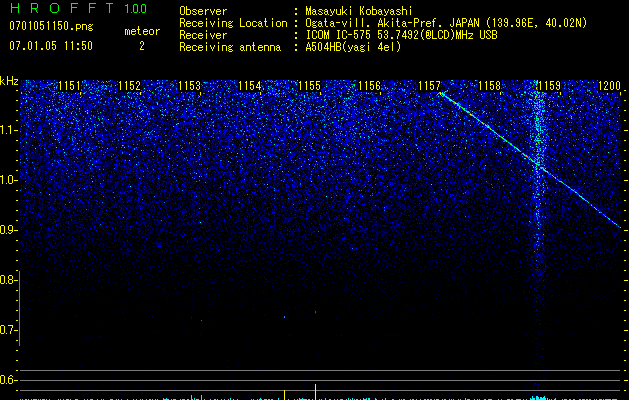The width and height of the screenshot is (629, 400).
Task: Click the 1152 time axis label
Action: click(130, 86)
